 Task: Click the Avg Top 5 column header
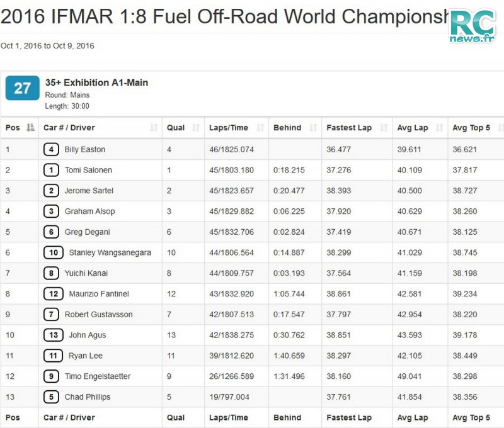click(471, 128)
